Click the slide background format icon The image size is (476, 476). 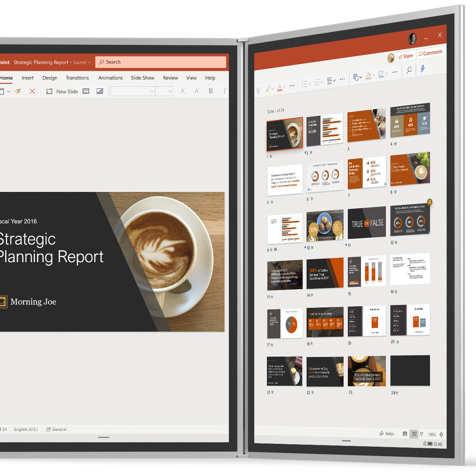coord(100,91)
